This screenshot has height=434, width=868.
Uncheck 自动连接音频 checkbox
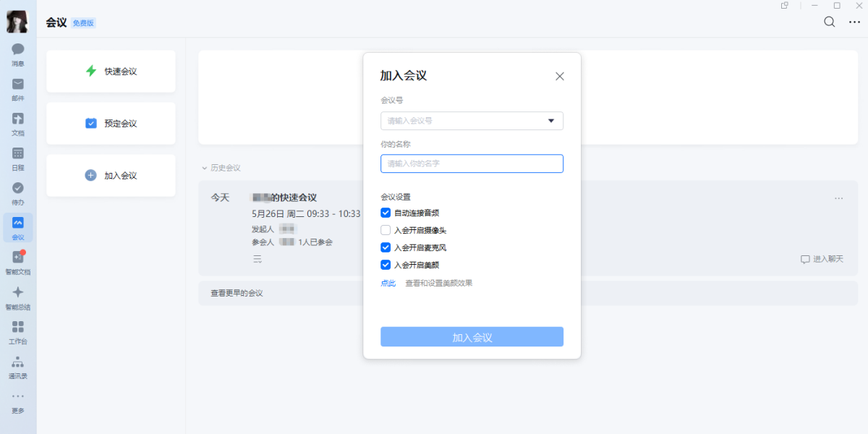(x=386, y=213)
